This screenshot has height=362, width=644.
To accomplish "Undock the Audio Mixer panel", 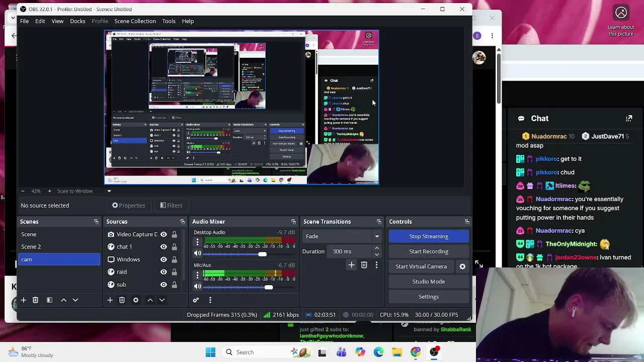I will click(x=293, y=222).
